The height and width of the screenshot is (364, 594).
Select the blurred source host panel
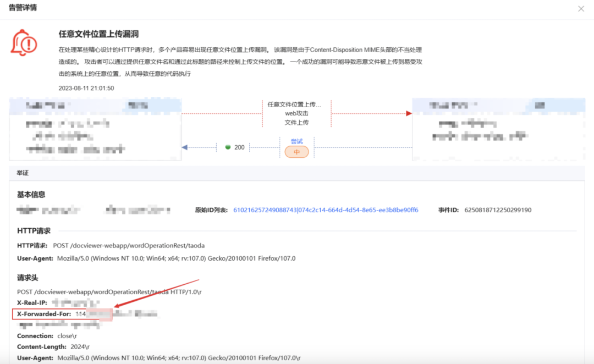[x=95, y=130]
